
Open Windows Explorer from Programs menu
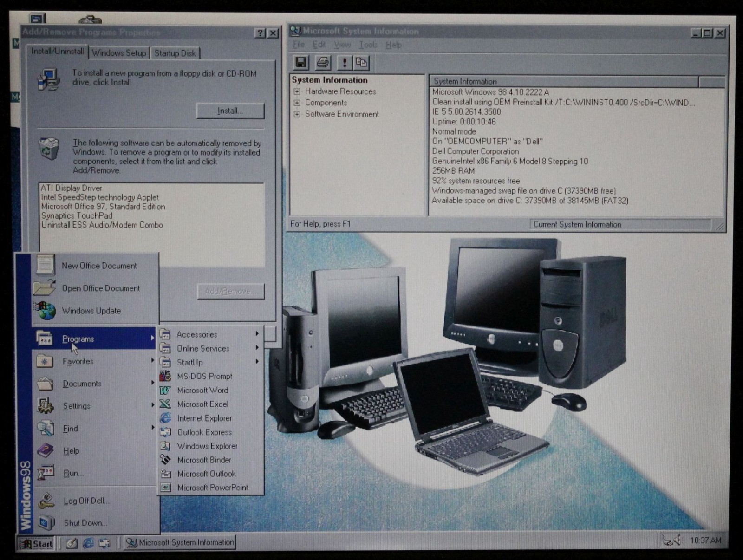(207, 446)
